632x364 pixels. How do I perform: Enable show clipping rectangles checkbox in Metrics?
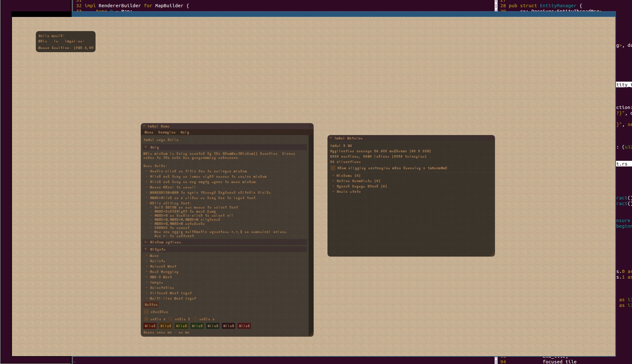click(x=333, y=168)
